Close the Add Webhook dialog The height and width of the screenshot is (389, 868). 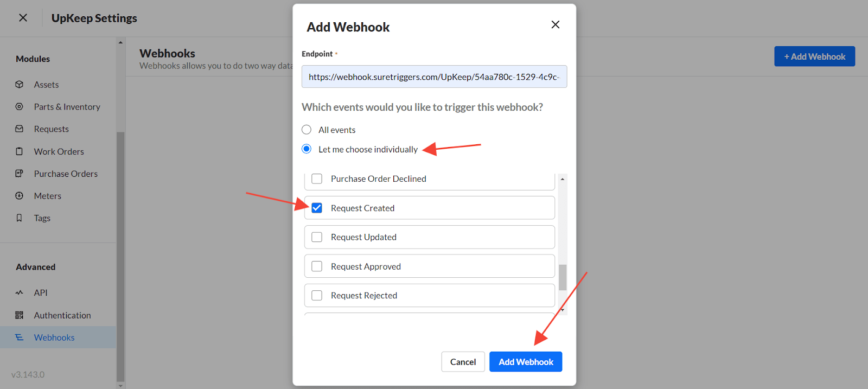point(555,24)
